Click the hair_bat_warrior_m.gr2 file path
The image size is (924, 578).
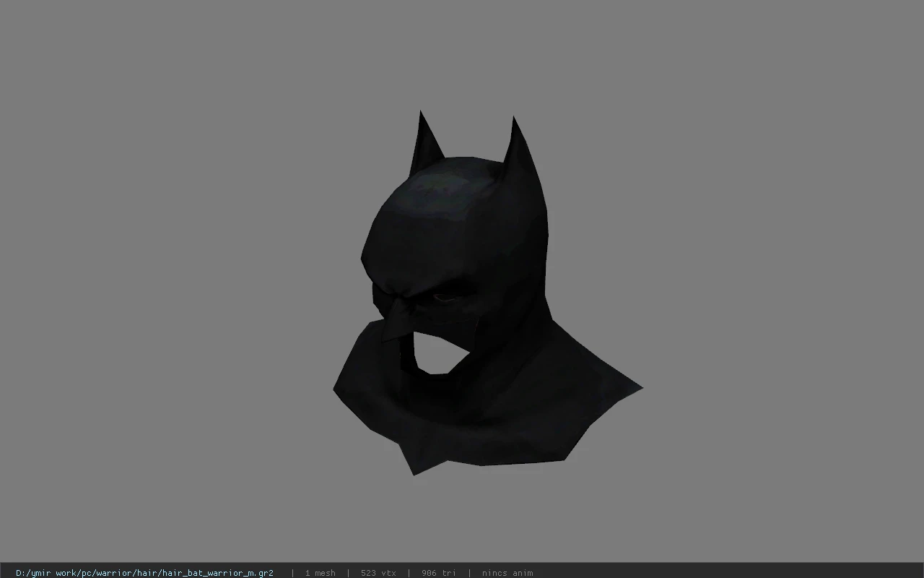tap(144, 573)
